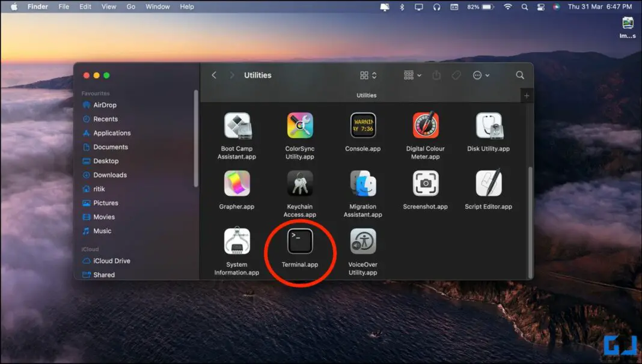Select the Go menu in menu bar
The image size is (642, 364).
(x=131, y=7)
